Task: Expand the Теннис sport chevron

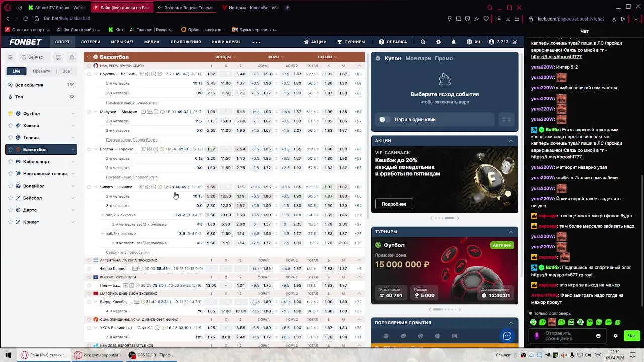Action: (73, 138)
